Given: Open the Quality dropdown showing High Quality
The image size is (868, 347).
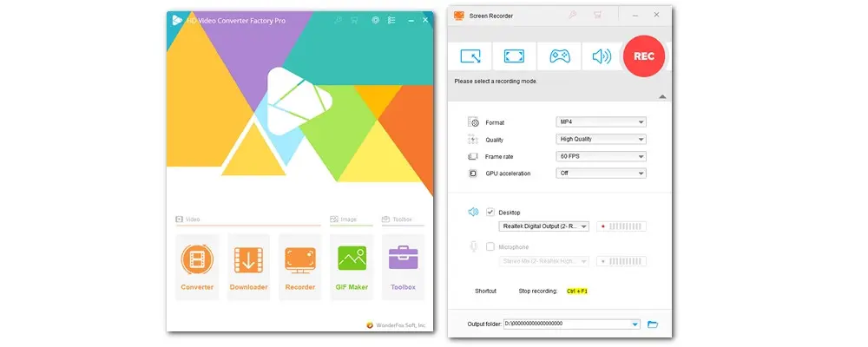Looking at the screenshot, I should pyautogui.click(x=601, y=139).
